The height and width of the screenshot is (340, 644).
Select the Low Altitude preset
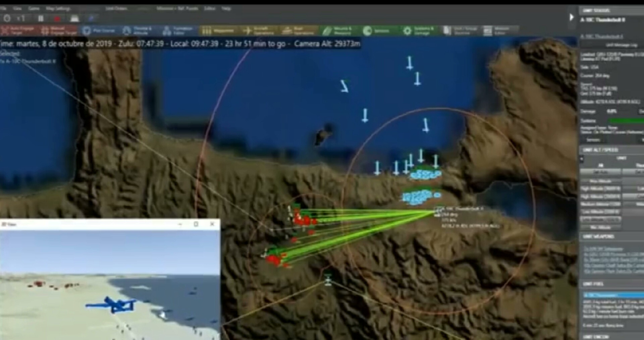(x=600, y=212)
